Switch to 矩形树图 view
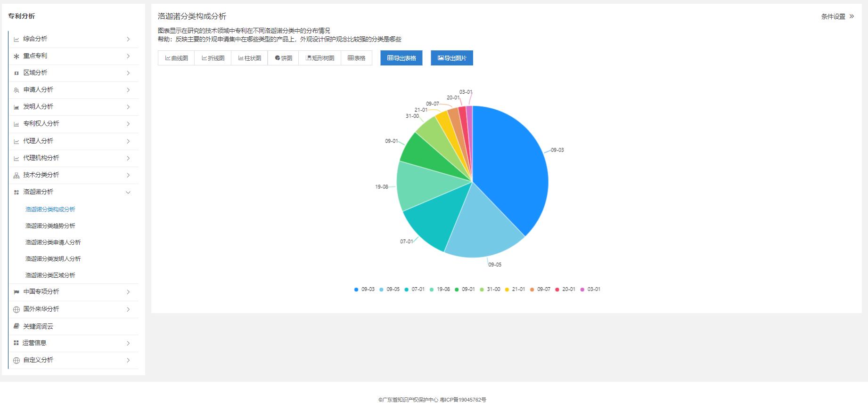 tap(319, 58)
